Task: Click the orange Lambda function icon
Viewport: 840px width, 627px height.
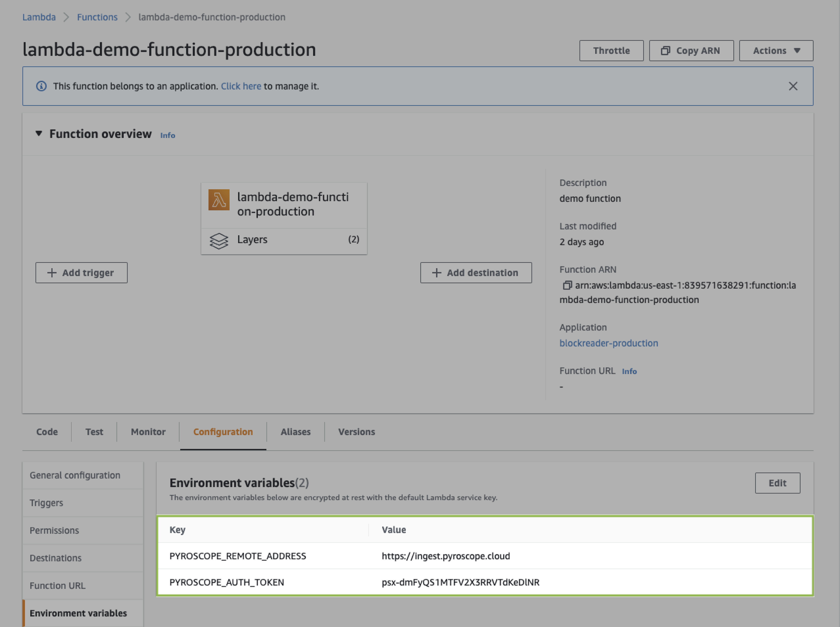Action: pos(219,200)
